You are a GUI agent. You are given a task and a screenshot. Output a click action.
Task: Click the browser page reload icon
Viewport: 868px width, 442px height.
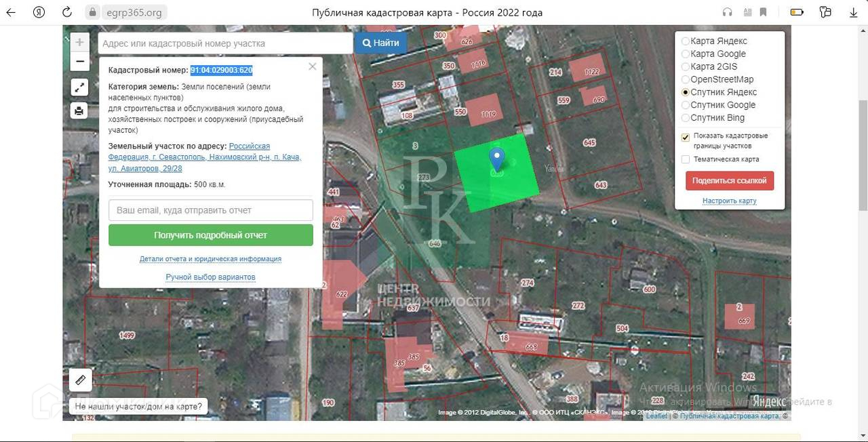click(x=66, y=12)
